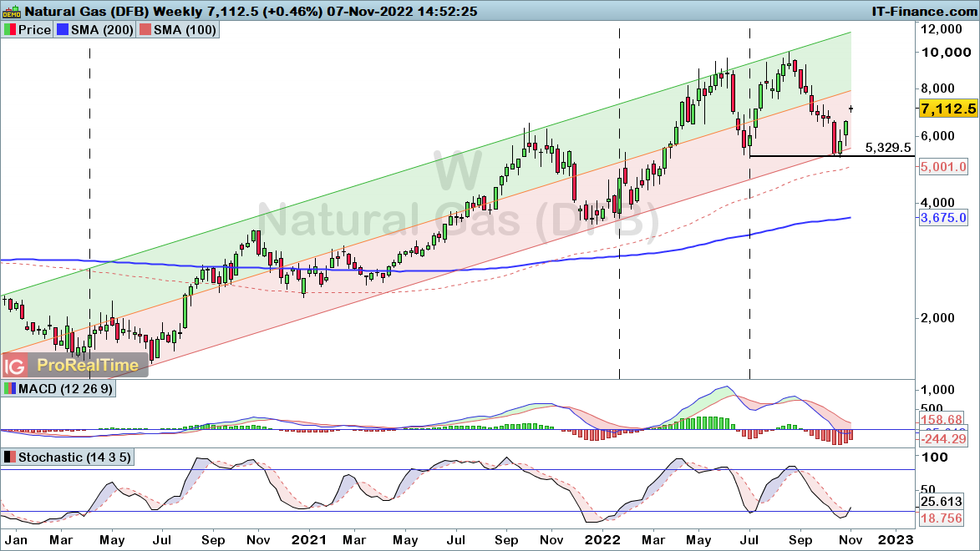Click the MACD value tag 158.68
Viewport: 980px width, 551px height.
(x=942, y=420)
